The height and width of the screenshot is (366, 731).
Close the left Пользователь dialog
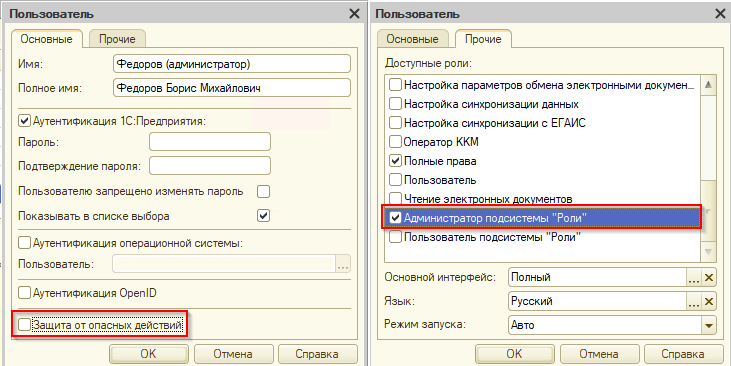click(354, 14)
